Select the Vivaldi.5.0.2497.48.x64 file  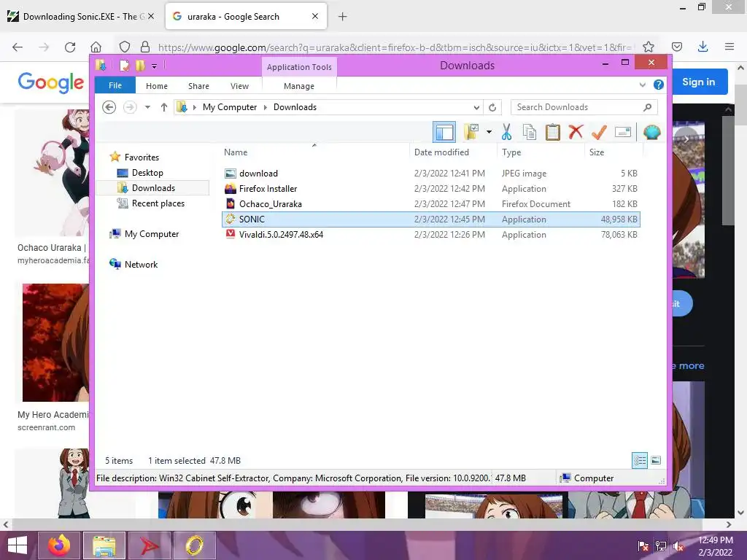[430, 234]
